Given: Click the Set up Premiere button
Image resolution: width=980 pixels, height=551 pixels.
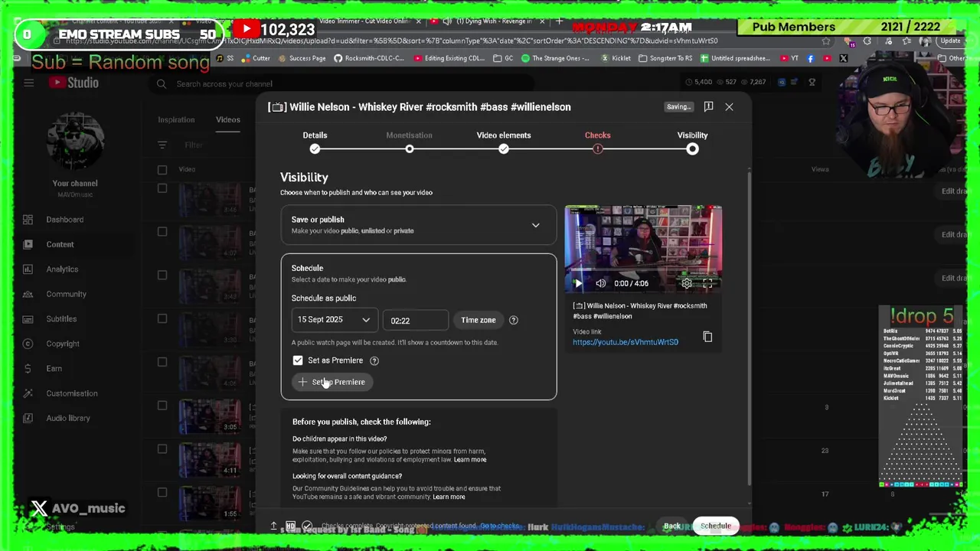Looking at the screenshot, I should (332, 382).
